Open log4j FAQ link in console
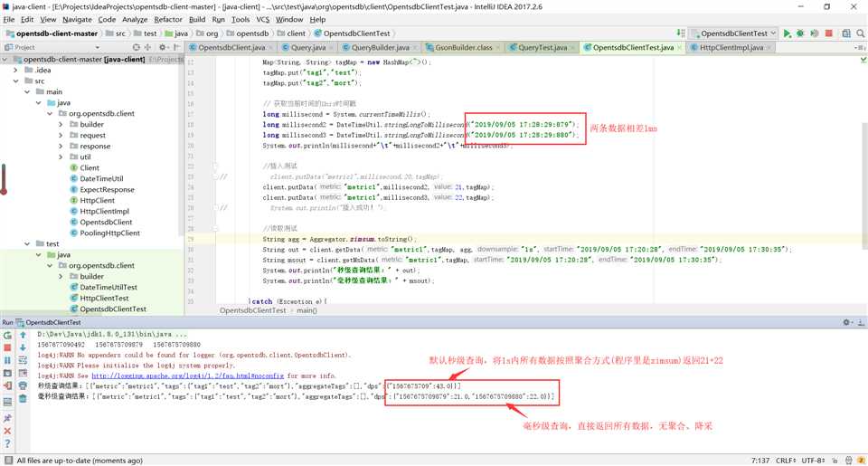The height and width of the screenshot is (466, 868). tap(188, 376)
